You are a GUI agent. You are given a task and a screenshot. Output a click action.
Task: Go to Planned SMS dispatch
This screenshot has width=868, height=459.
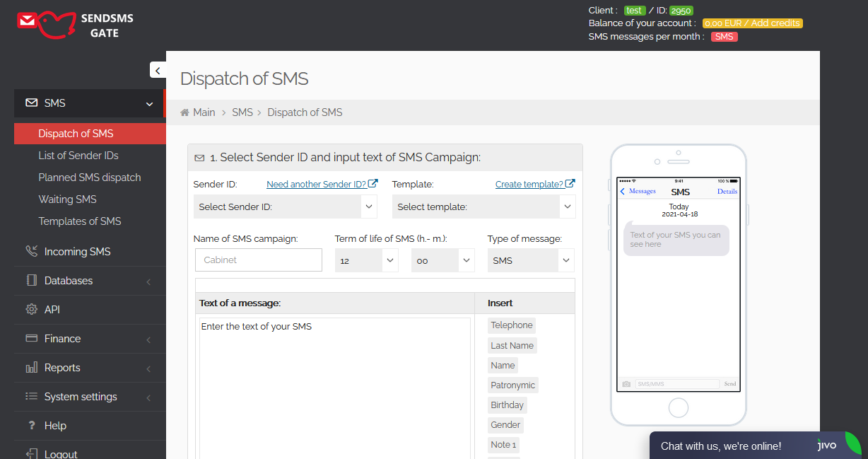(x=90, y=178)
